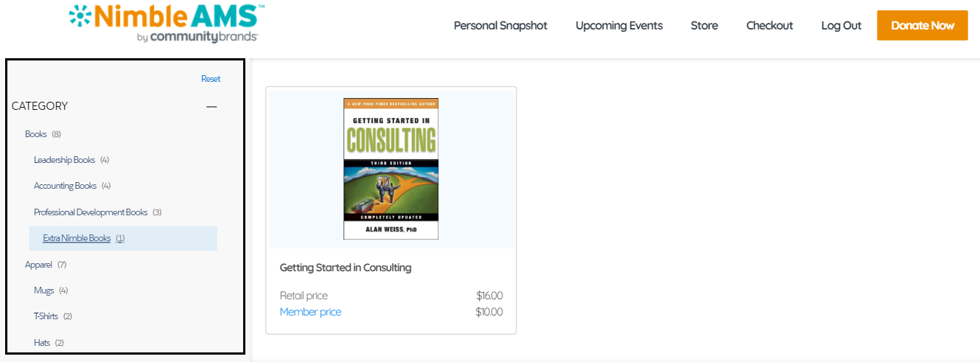980x362 pixels.
Task: Filter by Leadership Books
Action: 65,160
